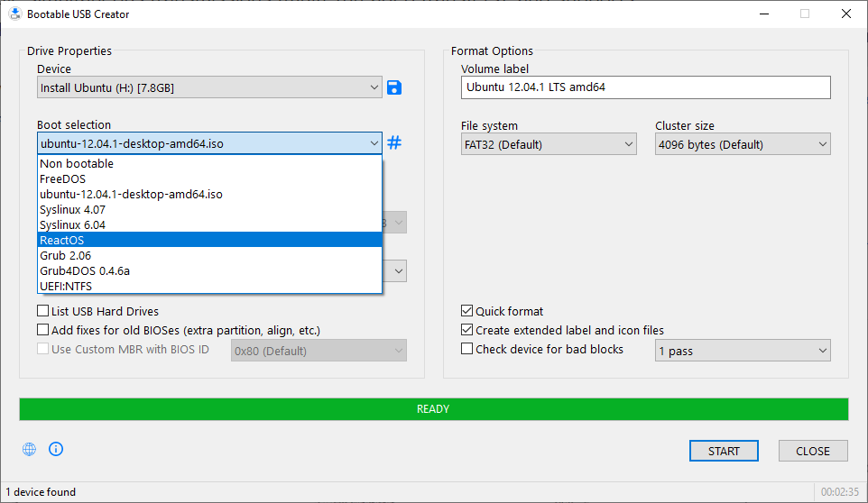This screenshot has height=503, width=868.
Task: Select ReactOS from the boot list
Action: [x=209, y=240]
